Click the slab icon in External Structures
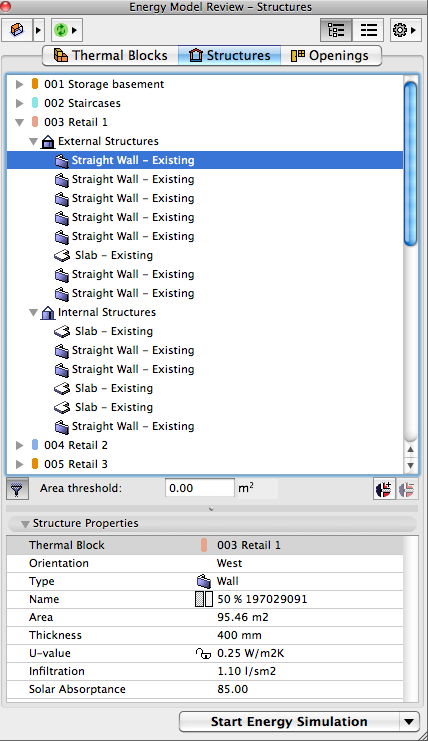Viewport: 428px width, 741px height. [62, 256]
